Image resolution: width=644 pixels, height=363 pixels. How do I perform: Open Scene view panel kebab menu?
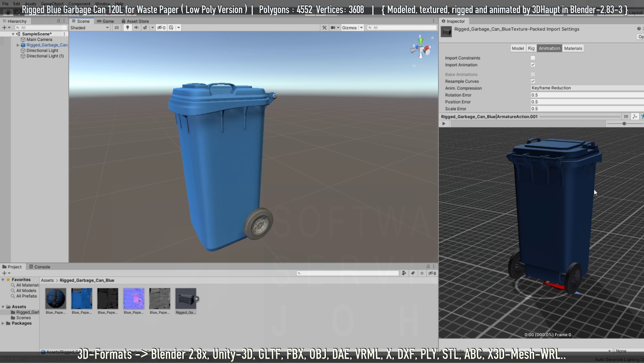[434, 21]
